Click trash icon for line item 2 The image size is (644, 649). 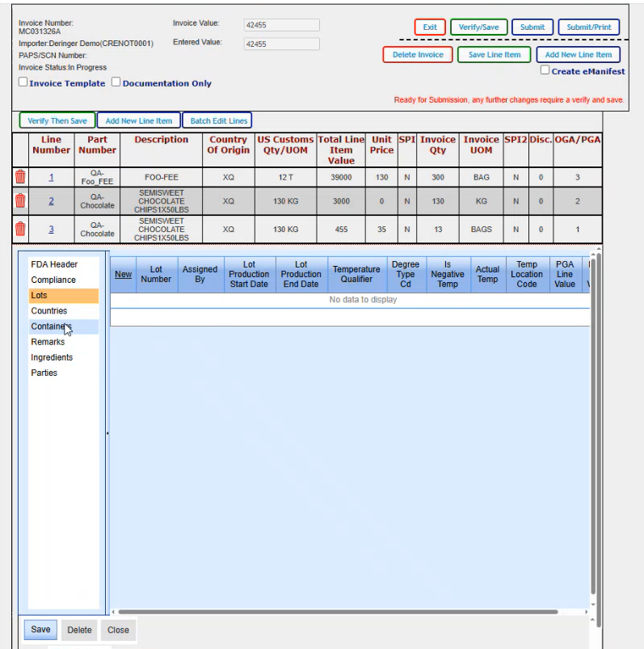coord(20,201)
